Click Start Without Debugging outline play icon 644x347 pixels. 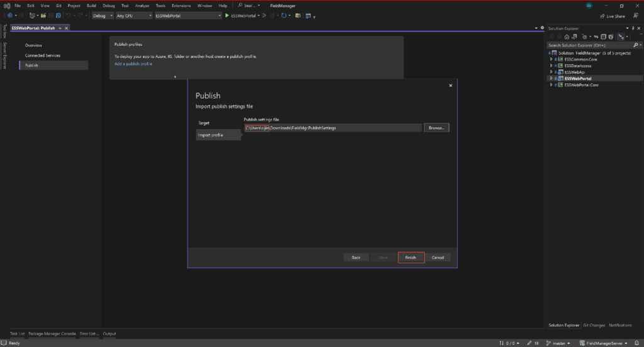tap(264, 16)
